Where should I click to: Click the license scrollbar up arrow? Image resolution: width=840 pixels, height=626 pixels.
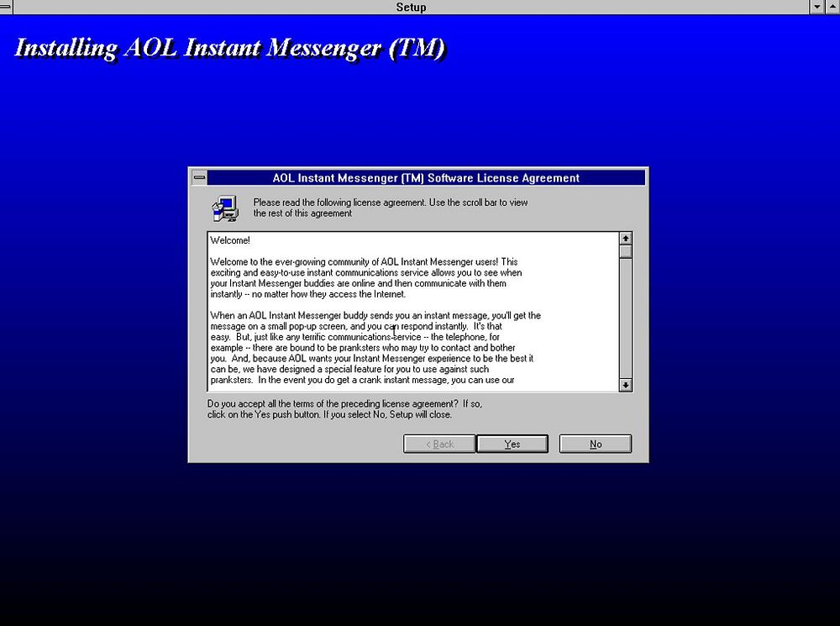tap(625, 239)
